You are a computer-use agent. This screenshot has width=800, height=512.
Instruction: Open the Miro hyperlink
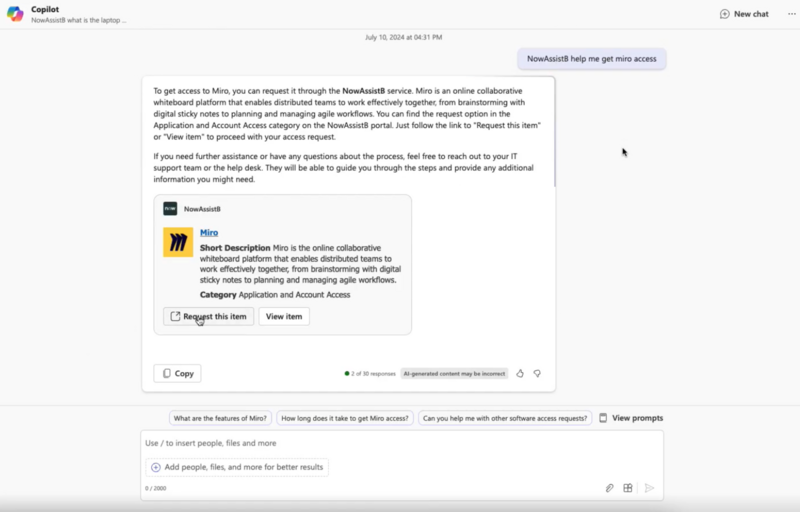point(209,233)
